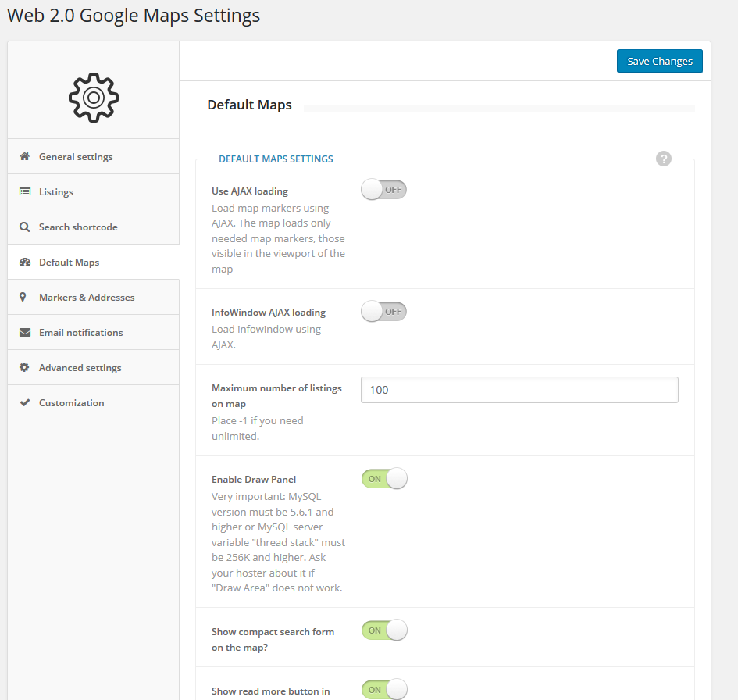
Task: Turn on InfoWindow AJAX loading switch
Action: click(383, 312)
